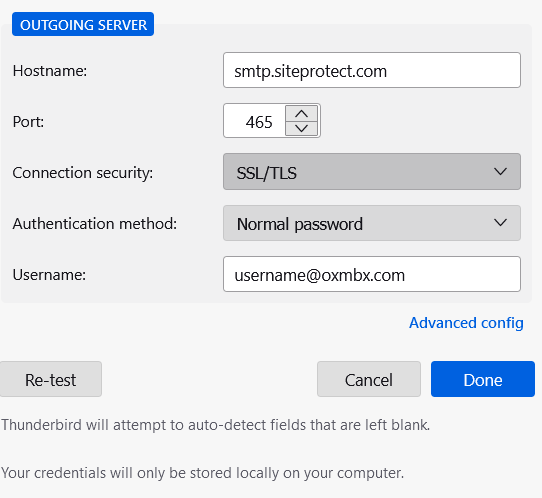Open Authentication method Normal password dropdown
The height and width of the screenshot is (498, 542).
(x=372, y=223)
